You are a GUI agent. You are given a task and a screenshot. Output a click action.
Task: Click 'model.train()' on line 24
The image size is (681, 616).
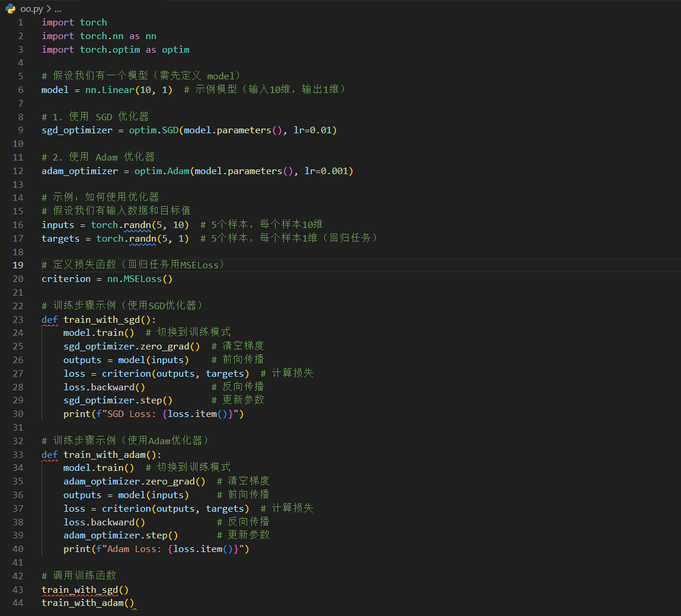98,333
